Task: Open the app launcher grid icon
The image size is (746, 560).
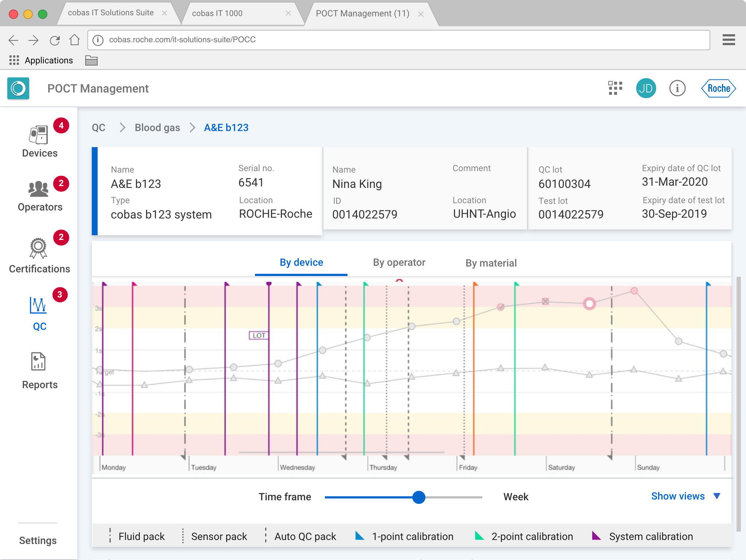Action: pyautogui.click(x=615, y=88)
